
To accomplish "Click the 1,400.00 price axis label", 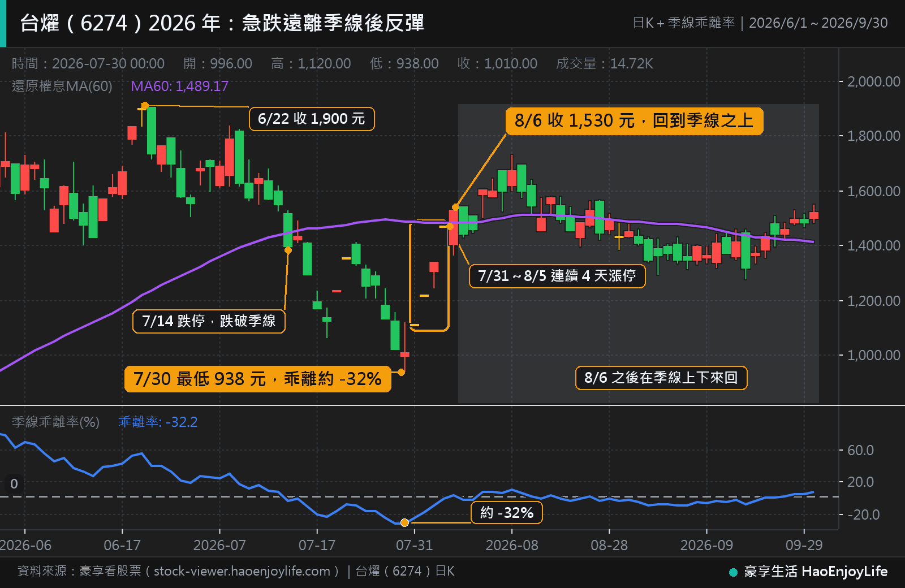I will (873, 245).
